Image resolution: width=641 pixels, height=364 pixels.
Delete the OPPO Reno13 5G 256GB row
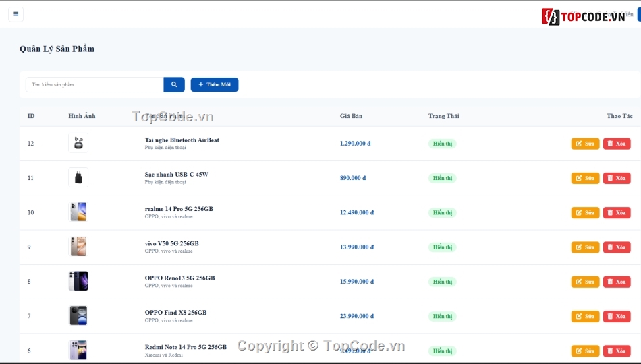coord(617,282)
